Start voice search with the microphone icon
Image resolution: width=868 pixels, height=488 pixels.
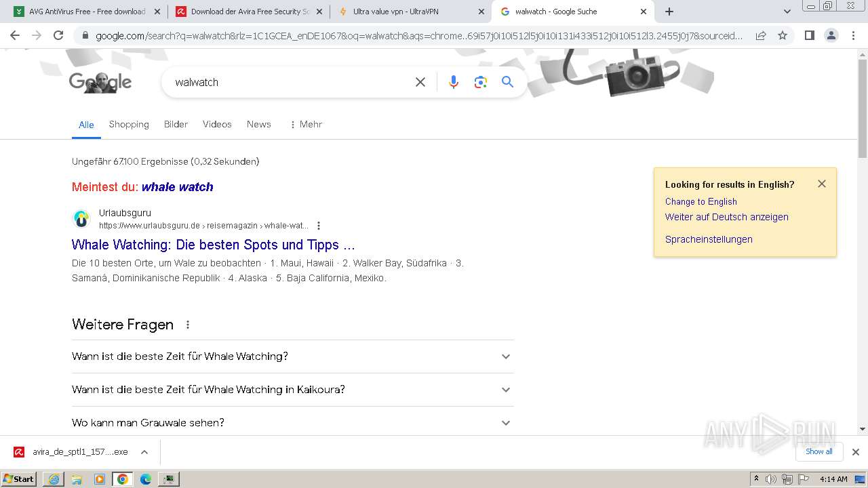click(454, 82)
